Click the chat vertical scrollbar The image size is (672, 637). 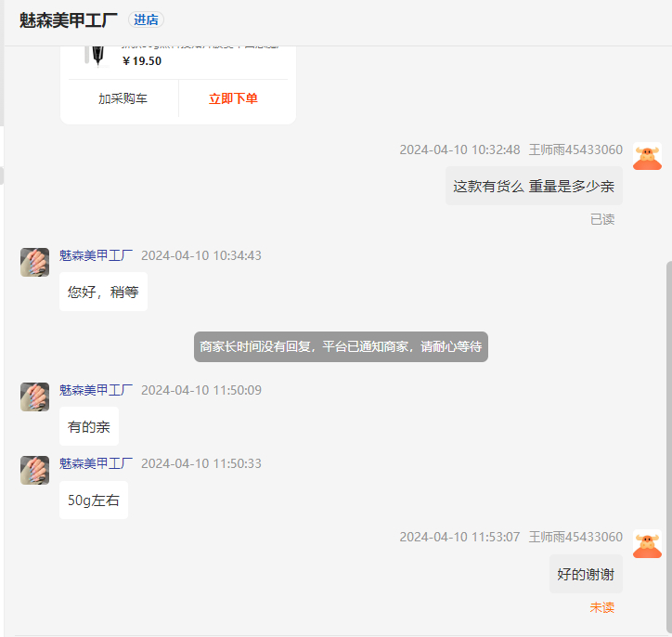point(669,446)
